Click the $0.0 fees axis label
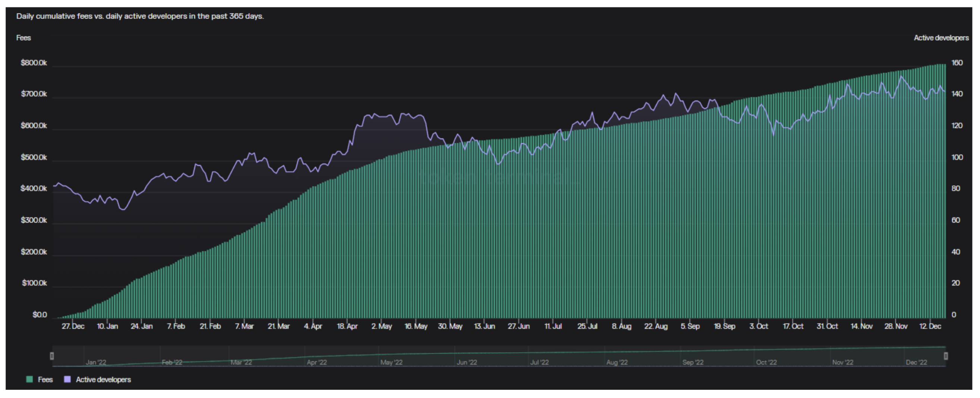This screenshot has width=980, height=398. [x=40, y=315]
